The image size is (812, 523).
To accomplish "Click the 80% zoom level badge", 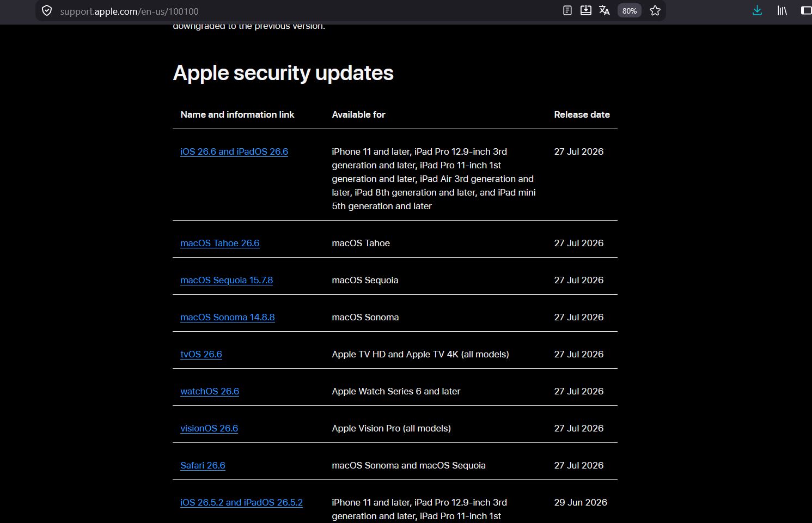I will coord(630,11).
